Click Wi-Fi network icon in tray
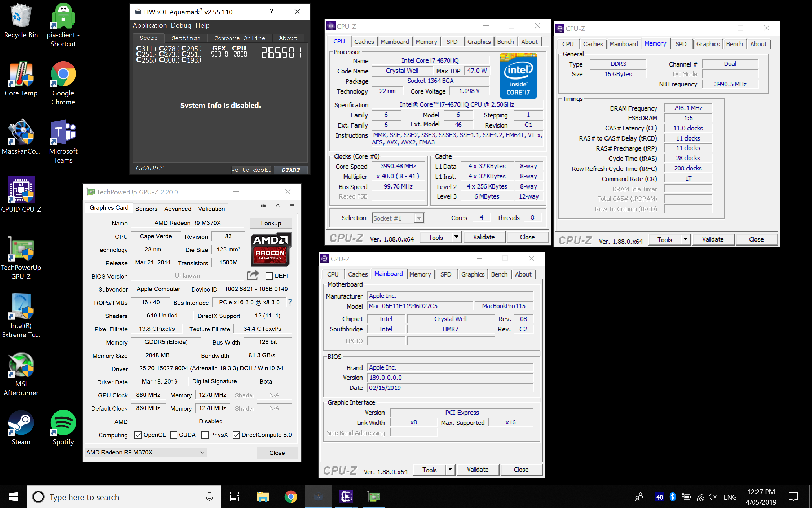 coord(700,497)
